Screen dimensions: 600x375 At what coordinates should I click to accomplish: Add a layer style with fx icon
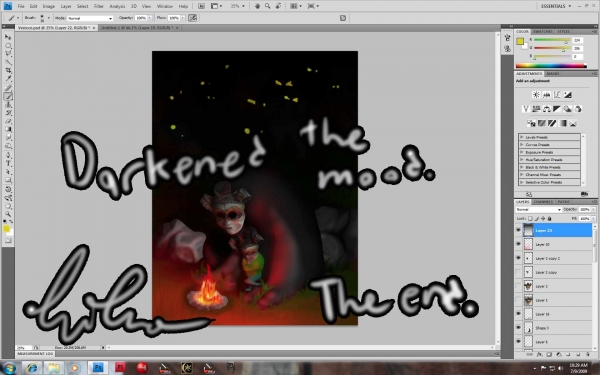(x=539, y=355)
